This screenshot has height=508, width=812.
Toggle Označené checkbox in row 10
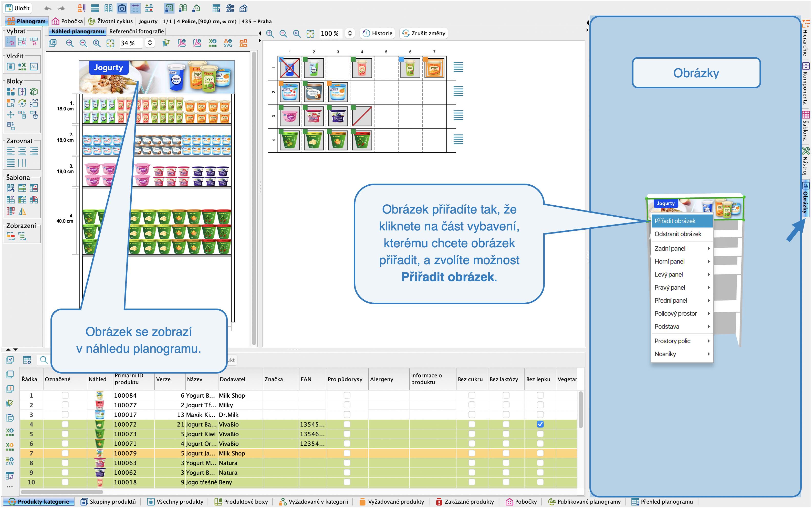point(65,482)
